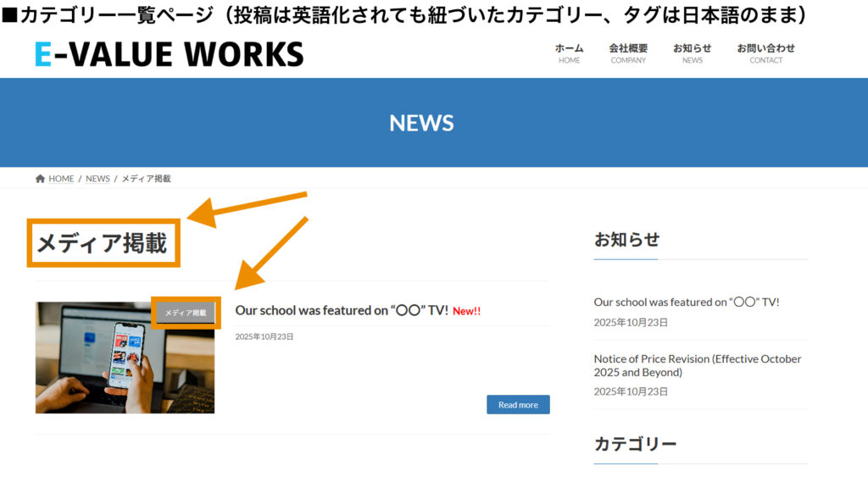Click the E-VALUE WORKS site logo

(x=169, y=54)
